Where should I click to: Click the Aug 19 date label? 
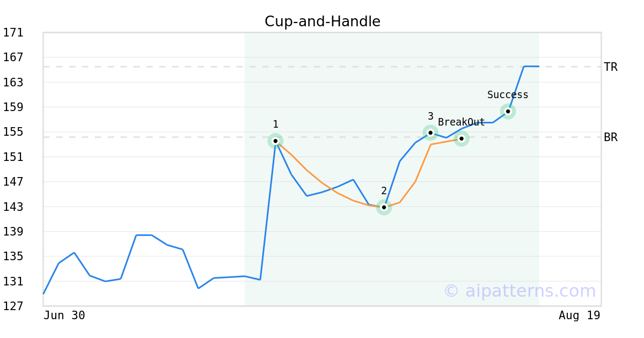tap(580, 315)
